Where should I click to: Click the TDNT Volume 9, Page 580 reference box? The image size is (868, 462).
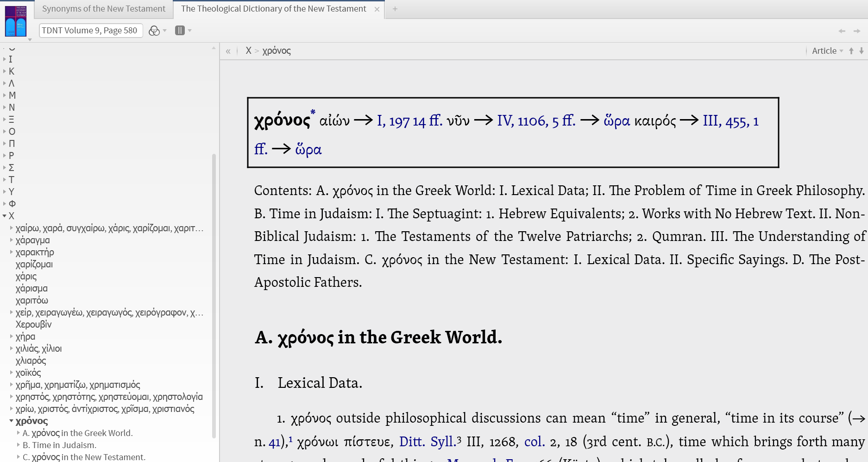pos(91,31)
